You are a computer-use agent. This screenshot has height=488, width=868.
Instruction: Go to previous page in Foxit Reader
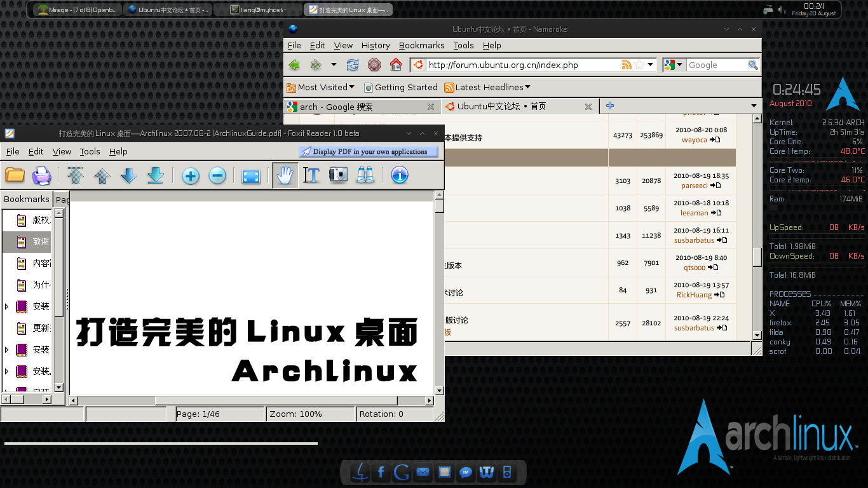pyautogui.click(x=102, y=175)
